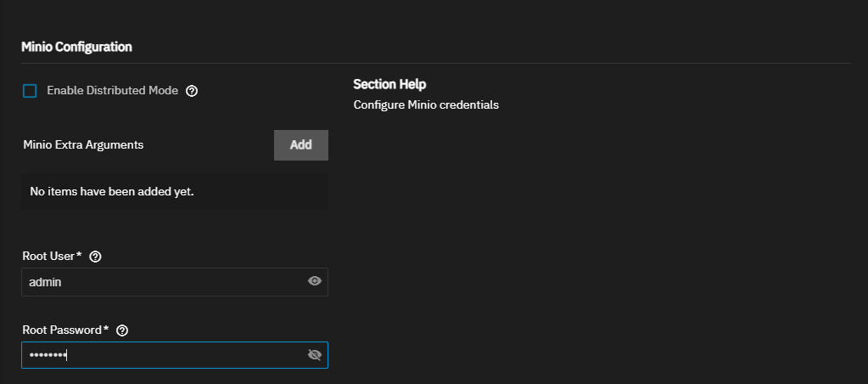Click the Section Help heading
Image resolution: width=868 pixels, height=384 pixels.
click(x=389, y=84)
